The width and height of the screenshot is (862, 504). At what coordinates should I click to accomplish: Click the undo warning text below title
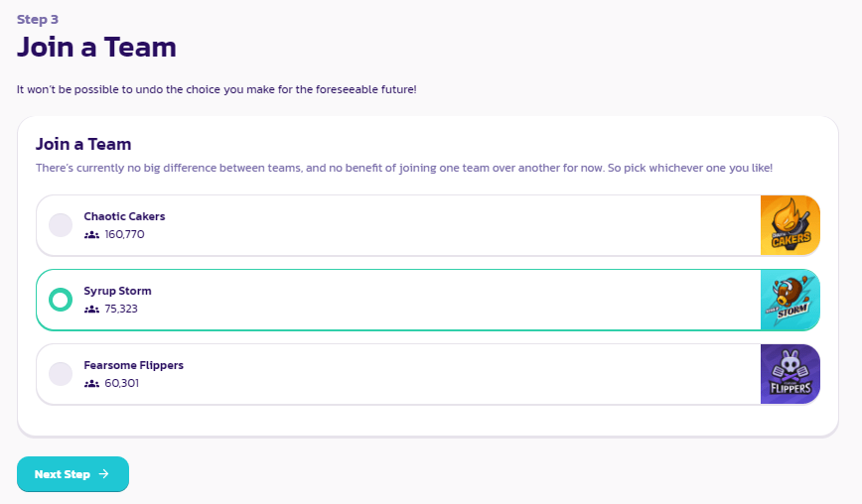(x=216, y=89)
